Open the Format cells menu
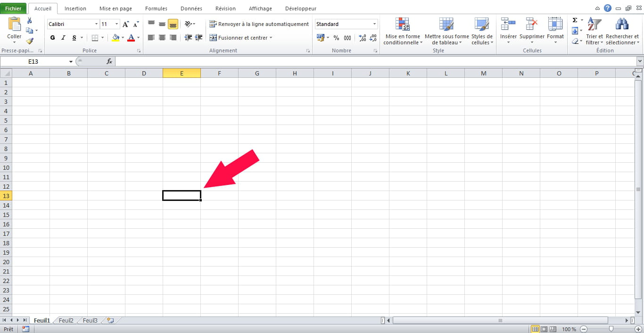This screenshot has width=644, height=333. (555, 31)
